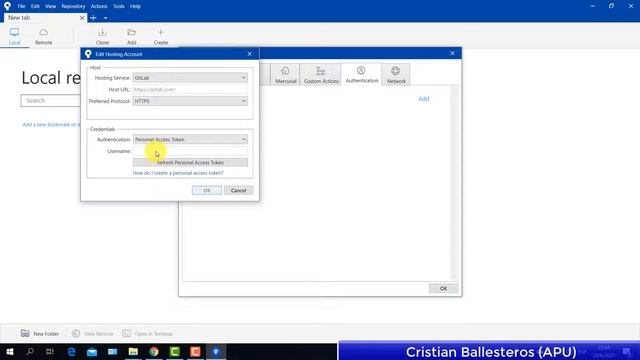Open the Repository menu

point(73,6)
